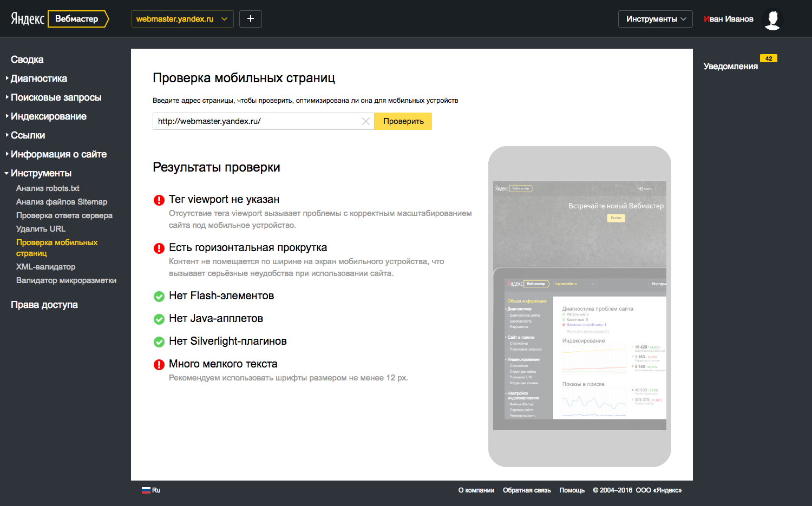Select Проверка мобильных страниц menu item

tap(57, 248)
